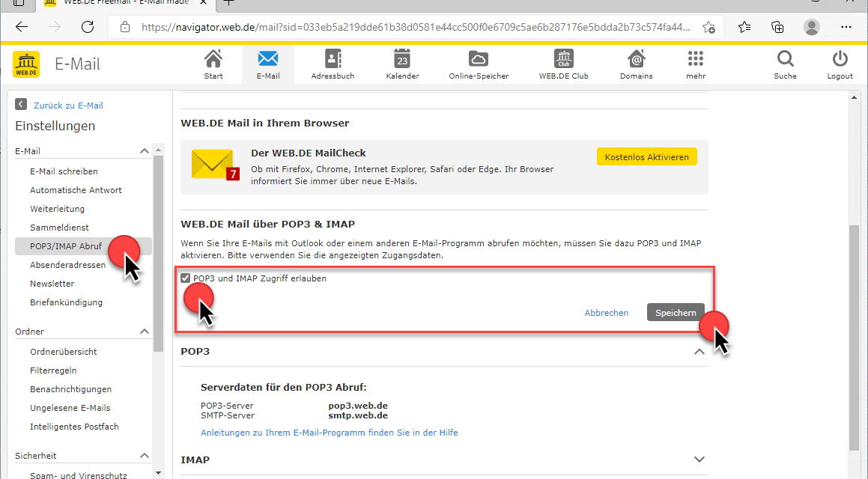Open Absenderadressen settings
This screenshot has height=479, width=868.
(x=67, y=265)
